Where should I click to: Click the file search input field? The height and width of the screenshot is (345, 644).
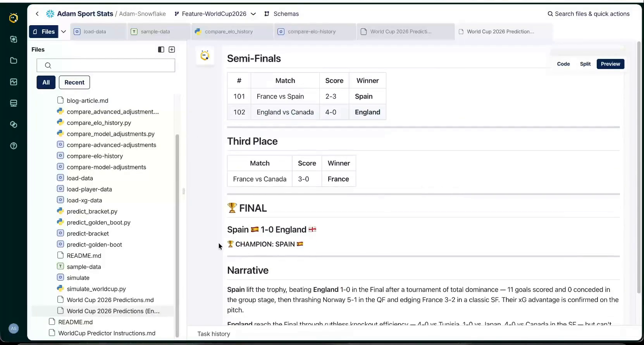[x=106, y=65]
